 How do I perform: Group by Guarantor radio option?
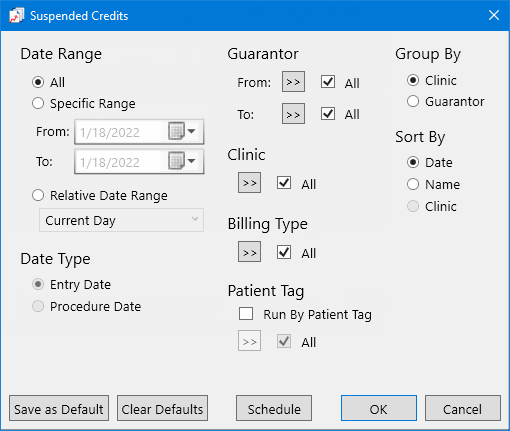[413, 101]
